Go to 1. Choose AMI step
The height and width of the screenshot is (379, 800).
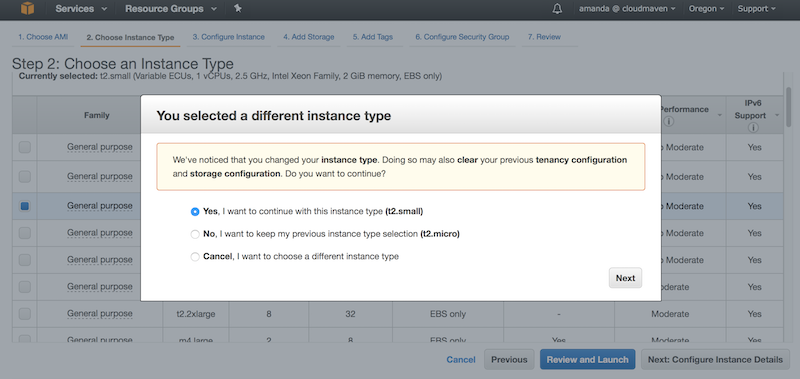pos(43,37)
